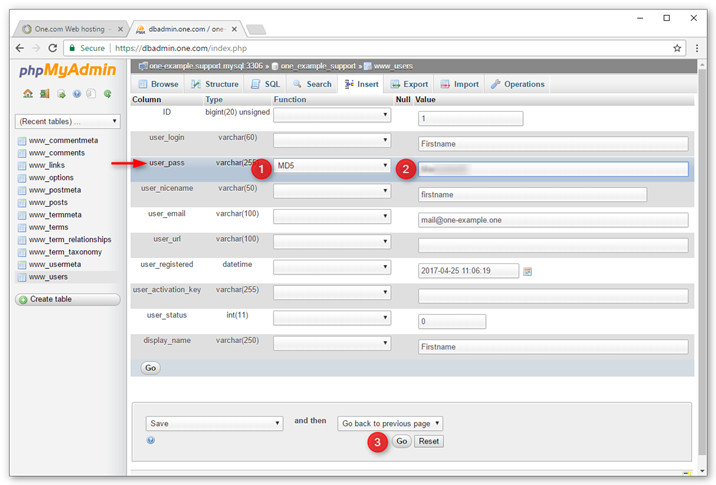Image resolution: width=716 pixels, height=485 pixels.
Task: Click the browser refresh icon
Action: (x=53, y=48)
